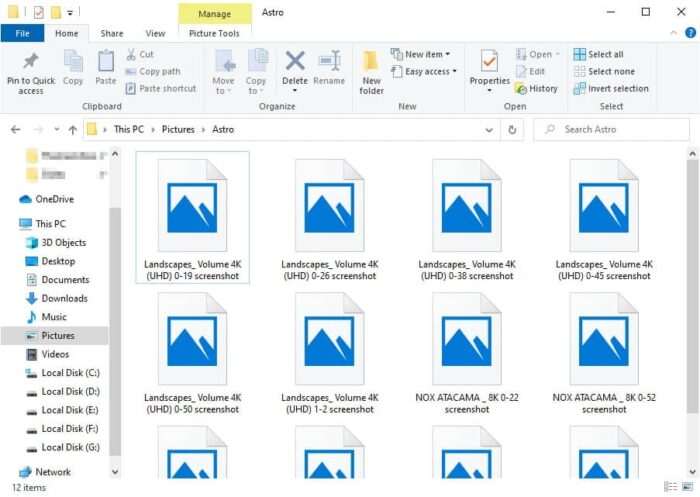Select Network in the navigation pane
Screen dimensions: 700x497
[x=45, y=472]
